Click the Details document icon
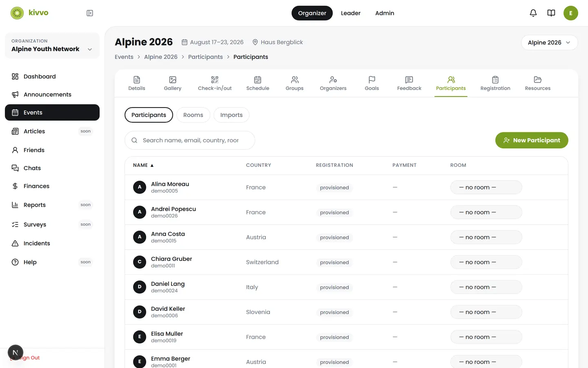 [137, 80]
